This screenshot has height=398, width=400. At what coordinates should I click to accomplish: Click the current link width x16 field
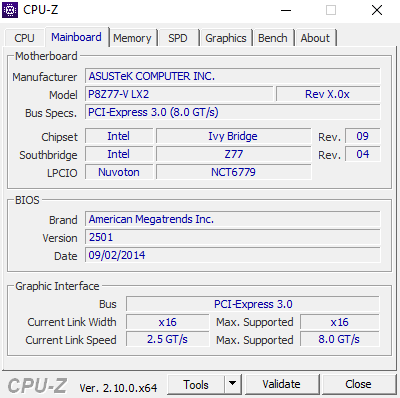[x=168, y=322]
